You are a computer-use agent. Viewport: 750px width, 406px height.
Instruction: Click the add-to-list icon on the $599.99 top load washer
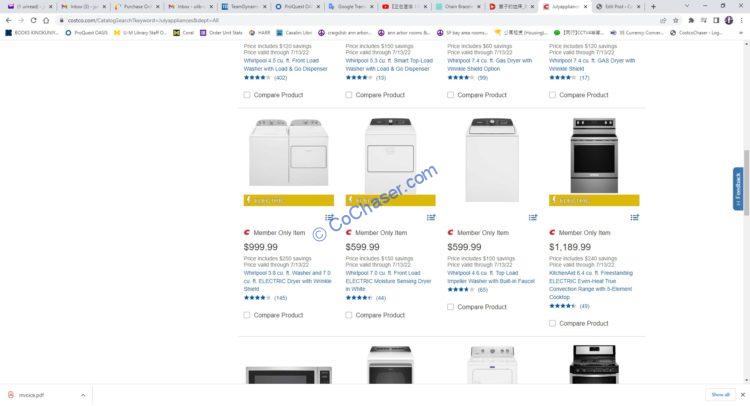[x=533, y=217]
